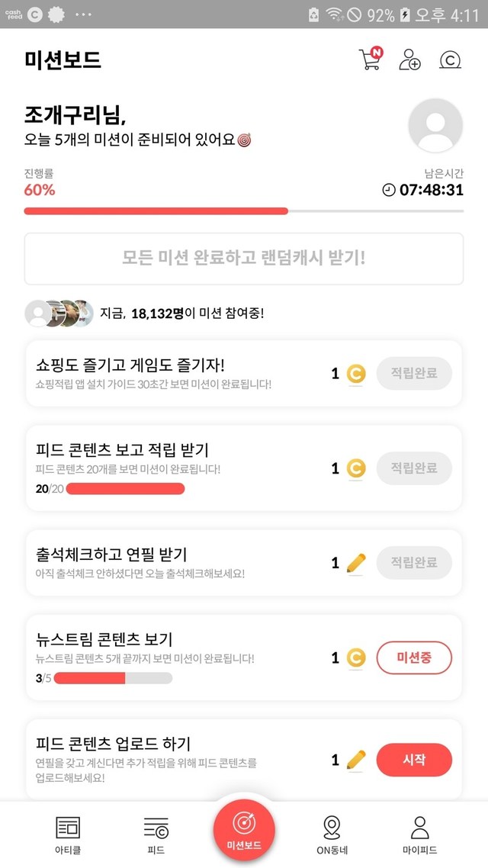Open the cash coin icon in header

click(x=451, y=59)
